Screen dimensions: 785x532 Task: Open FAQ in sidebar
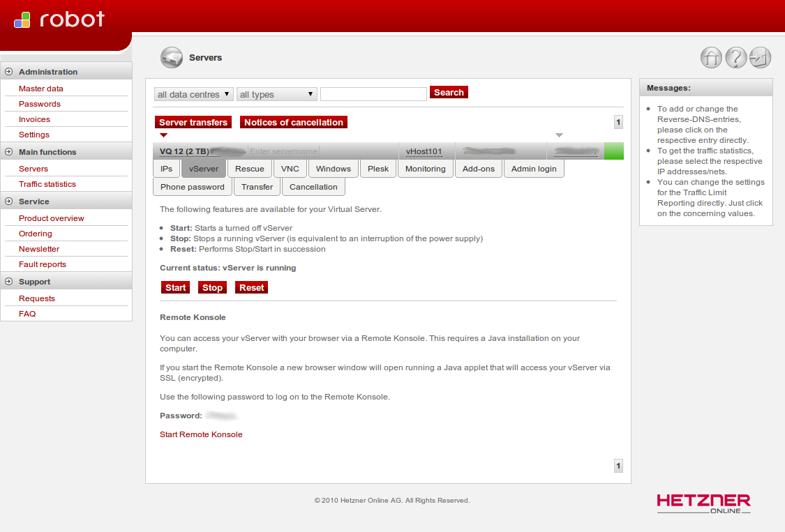[x=27, y=314]
